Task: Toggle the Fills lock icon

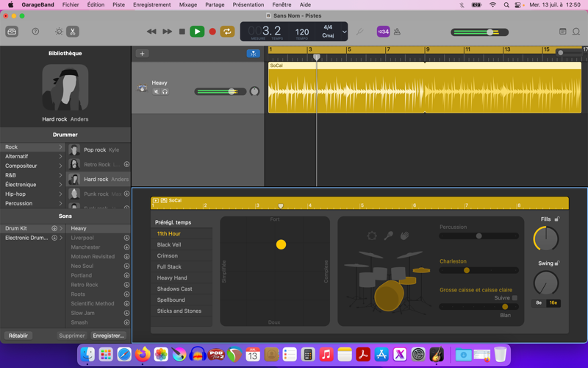Action: coord(557,219)
